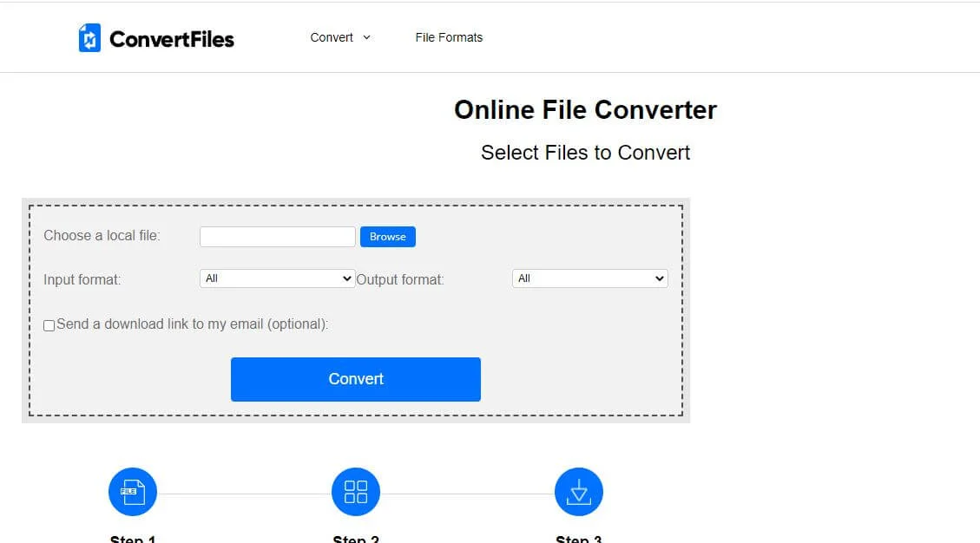Open the Output format dropdown
980x543 pixels.
click(x=589, y=278)
